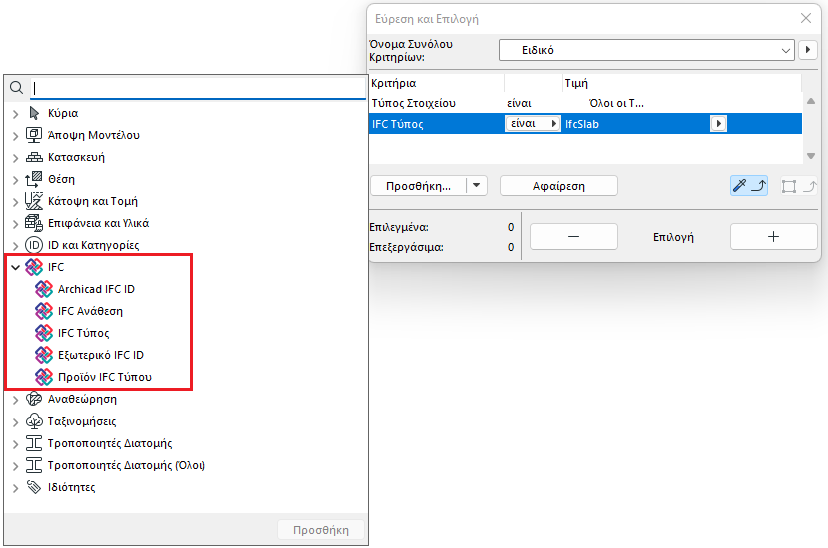Image resolution: width=828 pixels, height=548 pixels.
Task: Select IFC Ανάθεση item
Action: 90,311
